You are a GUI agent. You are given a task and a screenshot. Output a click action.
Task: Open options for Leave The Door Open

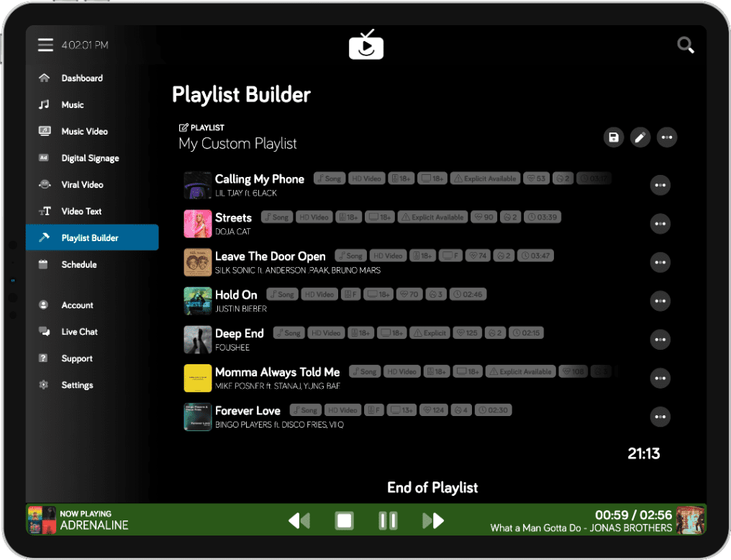pyautogui.click(x=660, y=263)
